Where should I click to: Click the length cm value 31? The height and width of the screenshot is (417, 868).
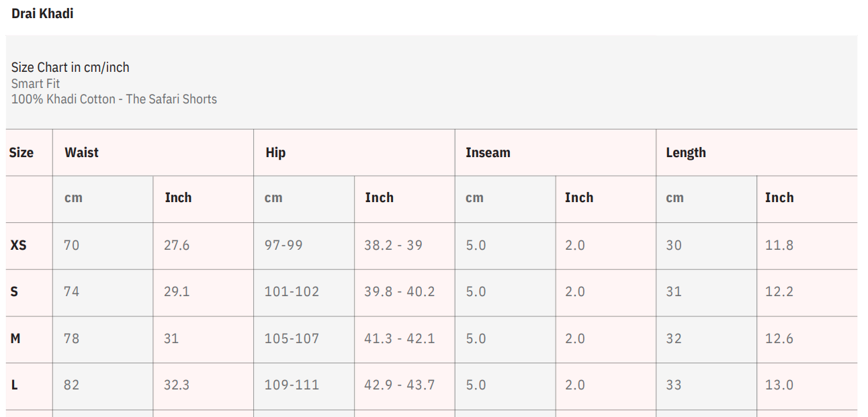pos(673,291)
